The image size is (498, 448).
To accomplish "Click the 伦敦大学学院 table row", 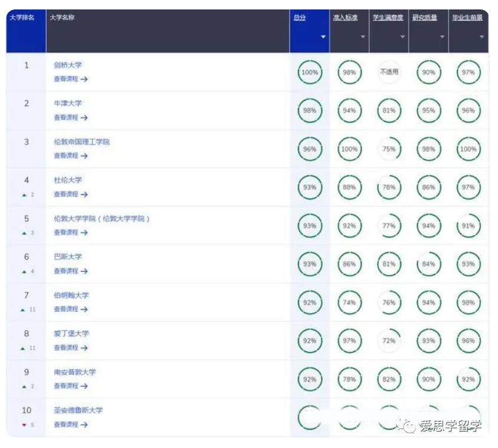I will (x=177, y=225).
